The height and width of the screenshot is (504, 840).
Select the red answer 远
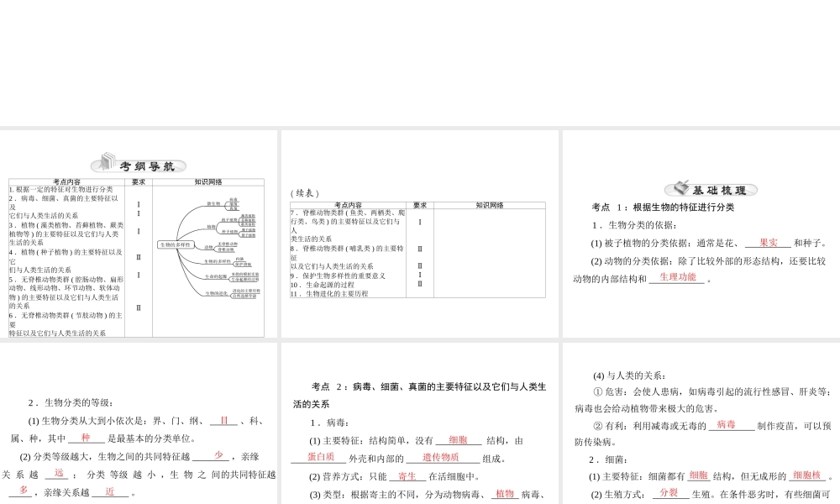pyautogui.click(x=59, y=473)
